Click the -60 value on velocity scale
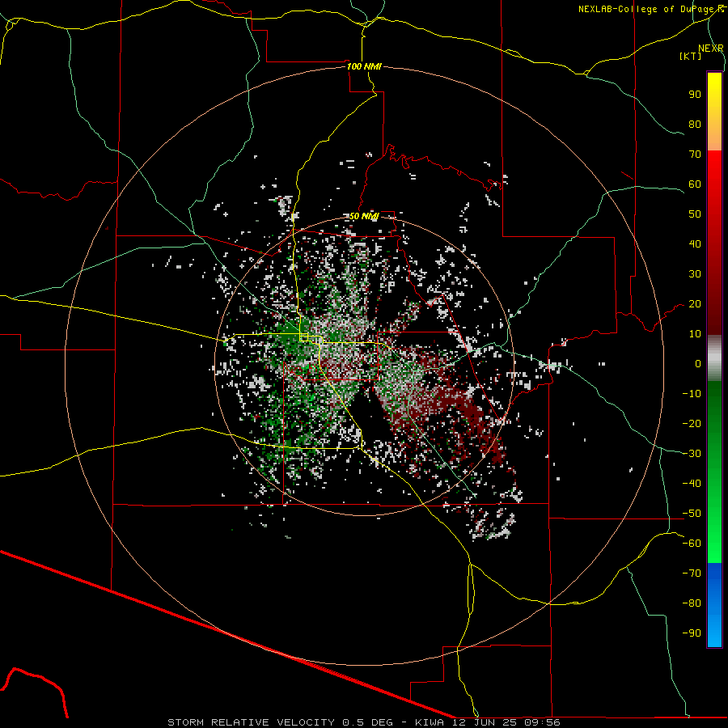Viewport: 728px width, 728px height. tap(692, 544)
